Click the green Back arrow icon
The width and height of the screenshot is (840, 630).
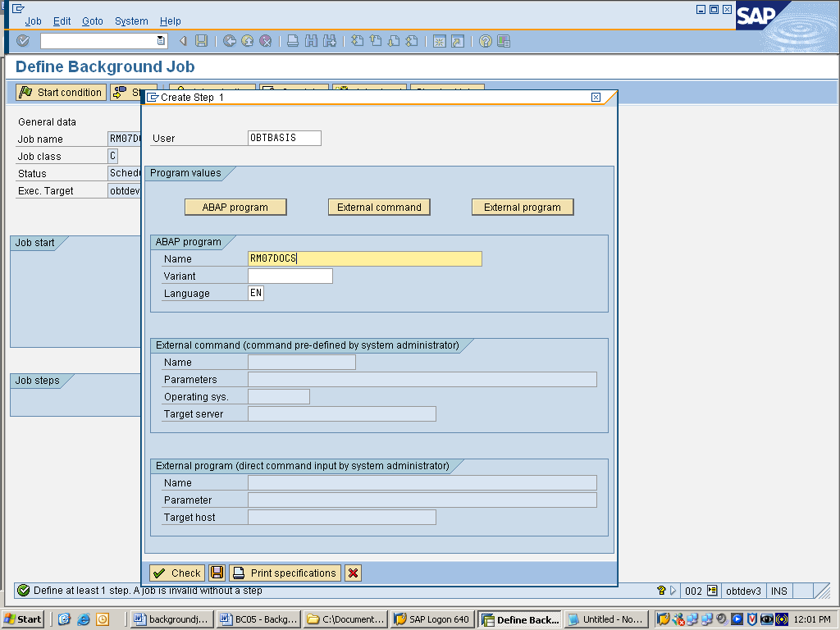(229, 40)
